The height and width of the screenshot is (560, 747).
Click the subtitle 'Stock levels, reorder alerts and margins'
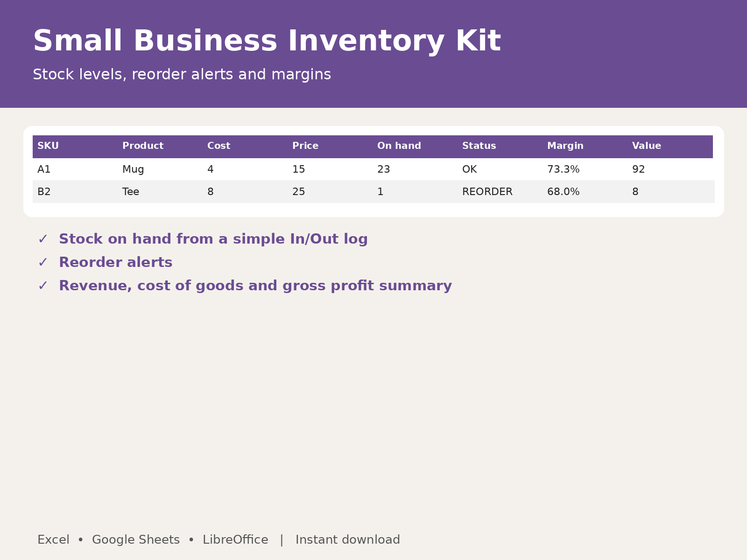pos(182,75)
